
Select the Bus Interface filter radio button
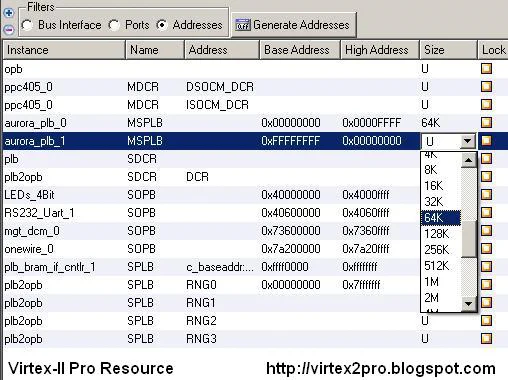(27, 25)
